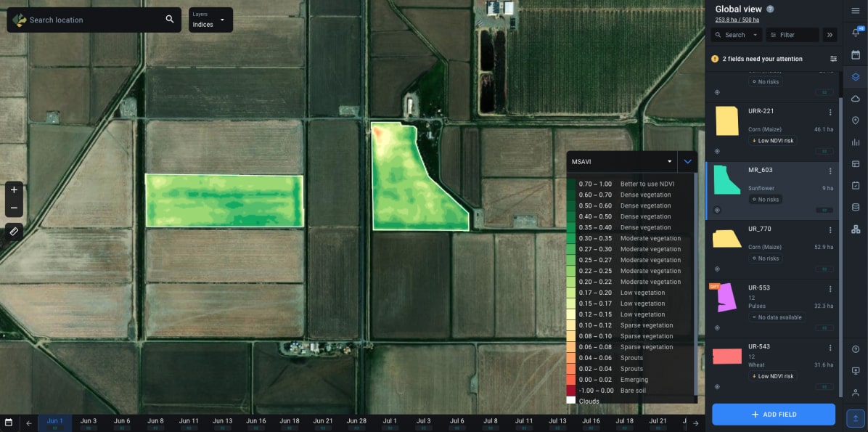Click the search magnifier icon in location box
This screenshot has width=868, height=432.
170,20
